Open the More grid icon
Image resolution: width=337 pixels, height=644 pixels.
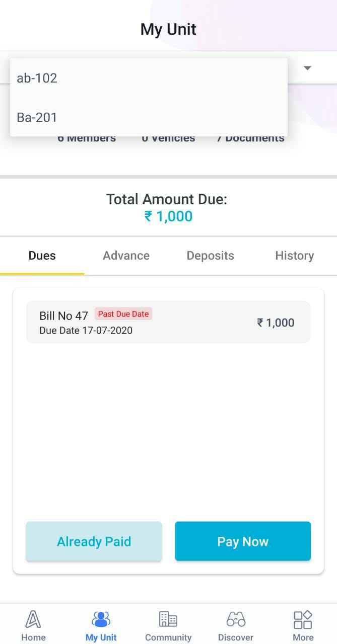pyautogui.click(x=303, y=619)
